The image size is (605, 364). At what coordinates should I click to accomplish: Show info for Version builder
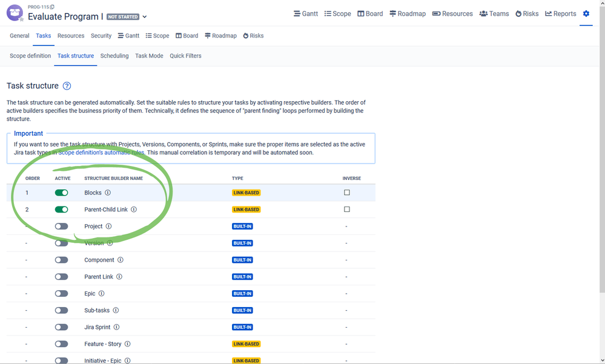pos(110,243)
